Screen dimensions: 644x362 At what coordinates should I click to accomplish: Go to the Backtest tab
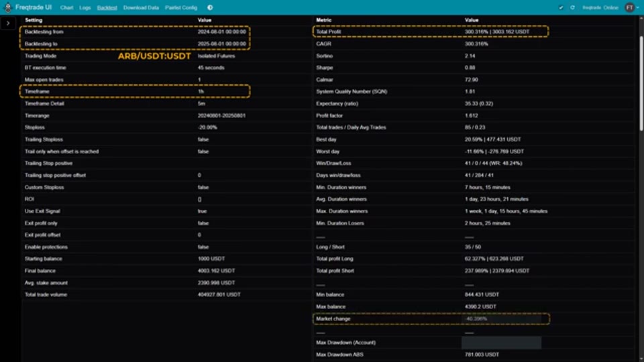107,8
